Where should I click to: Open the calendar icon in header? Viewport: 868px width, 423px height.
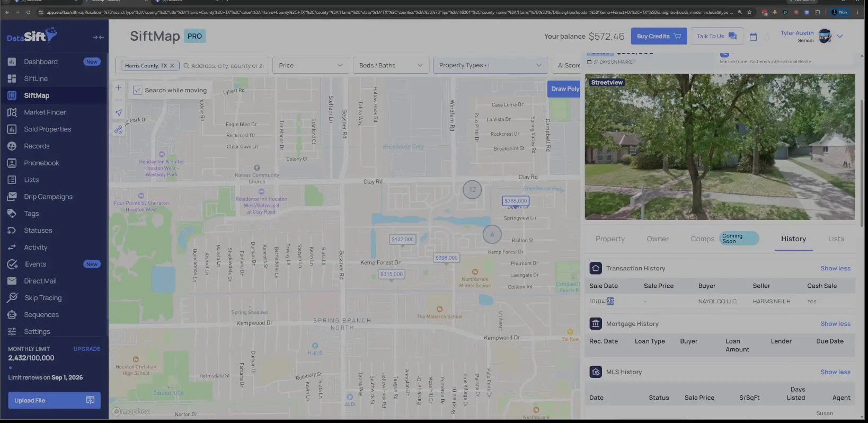[753, 37]
